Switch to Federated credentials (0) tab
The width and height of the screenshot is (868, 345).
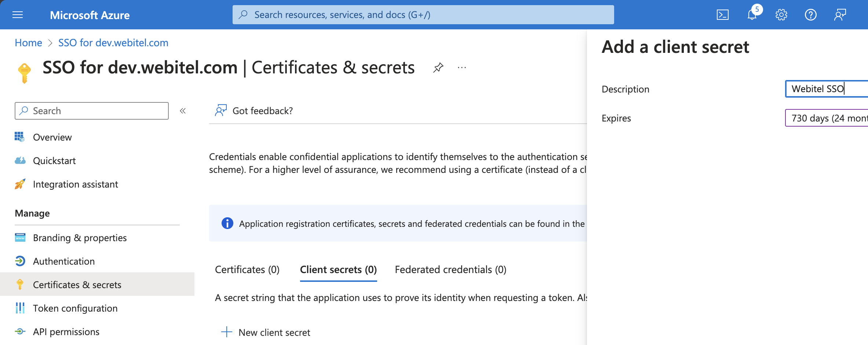click(x=451, y=270)
